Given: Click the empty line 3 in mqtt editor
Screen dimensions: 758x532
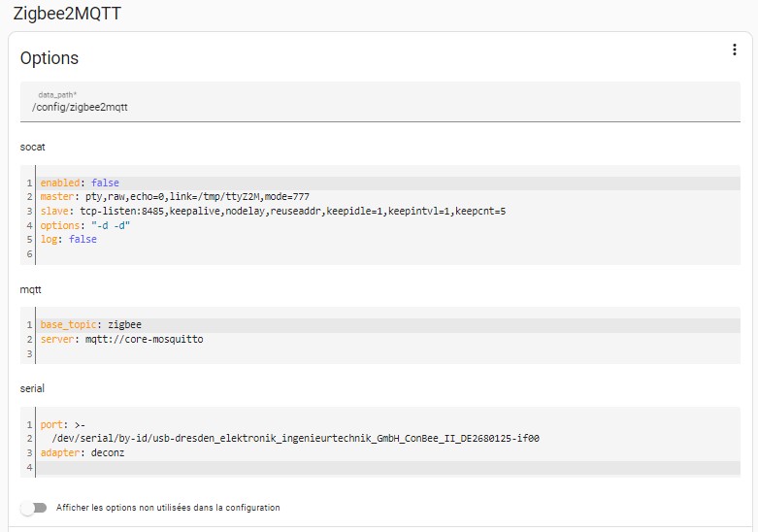Looking at the screenshot, I should 387,353.
